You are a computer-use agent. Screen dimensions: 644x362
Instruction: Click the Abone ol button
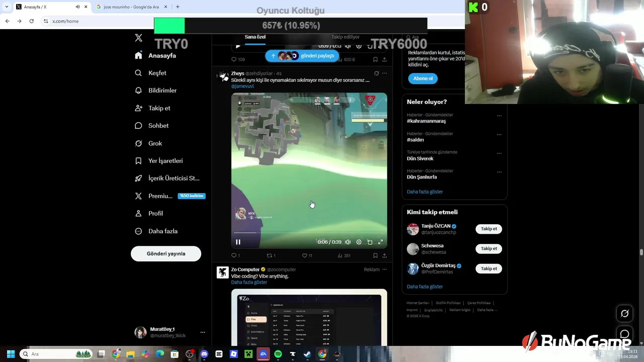click(x=423, y=78)
